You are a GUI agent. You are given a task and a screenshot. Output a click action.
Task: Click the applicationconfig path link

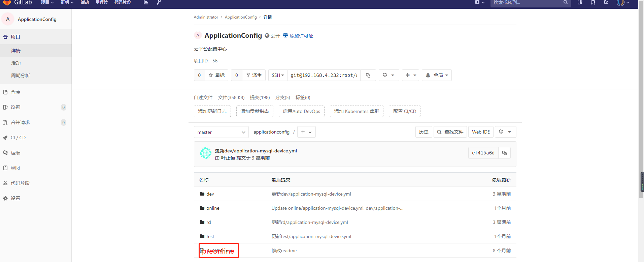[272, 132]
